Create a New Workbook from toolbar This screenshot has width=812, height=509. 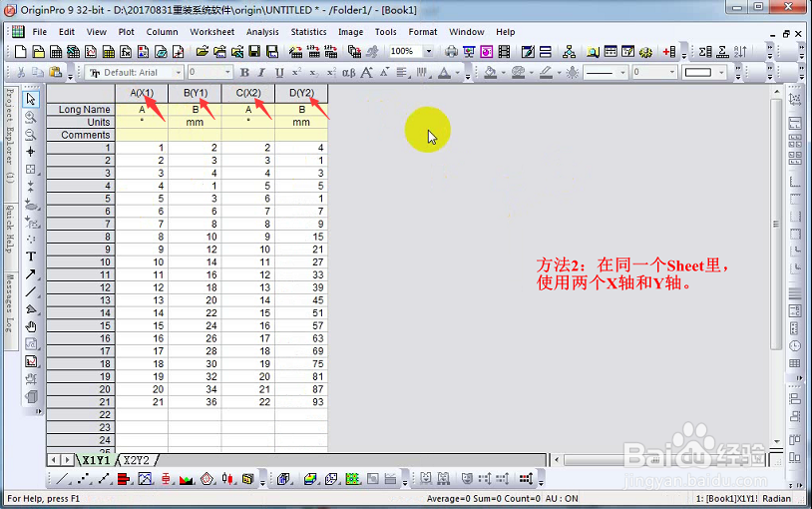pyautogui.click(x=56, y=51)
